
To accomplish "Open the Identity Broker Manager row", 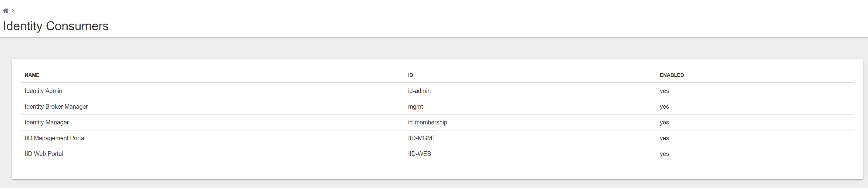I will click(56, 107).
